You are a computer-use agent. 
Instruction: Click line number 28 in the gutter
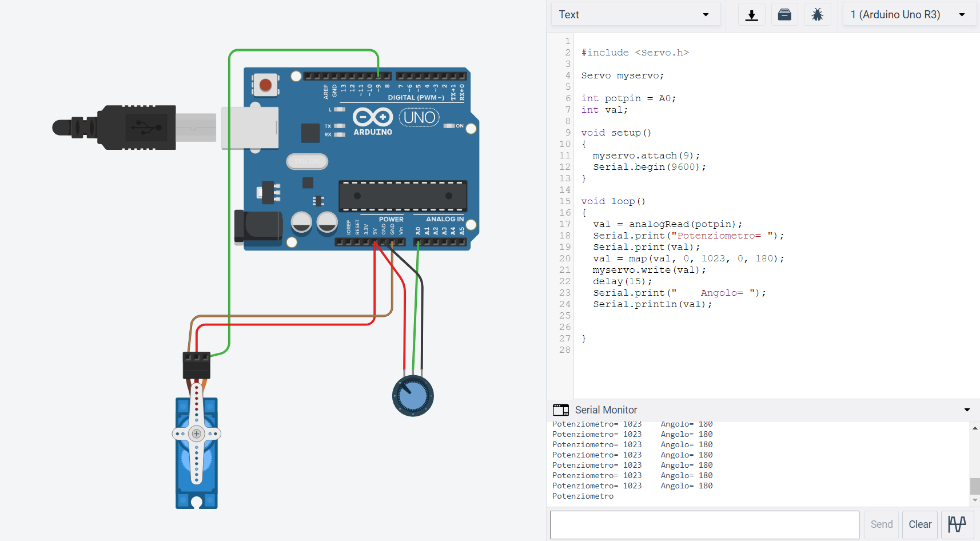(x=565, y=350)
